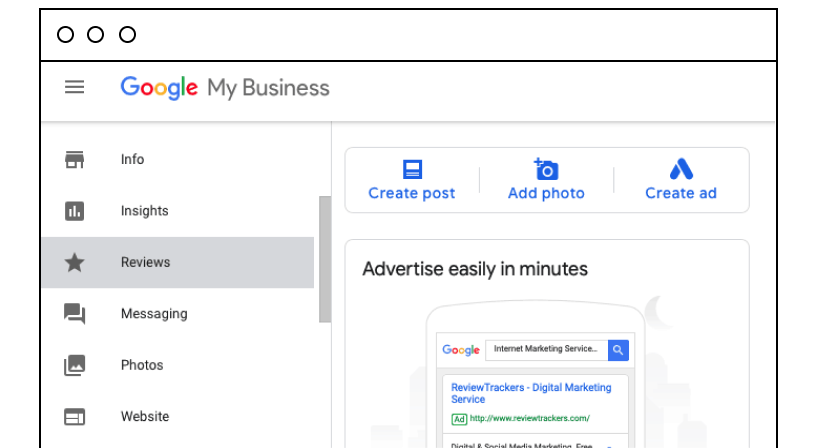Click the second window control circle
The height and width of the screenshot is (448, 818).
pyautogui.click(x=95, y=35)
